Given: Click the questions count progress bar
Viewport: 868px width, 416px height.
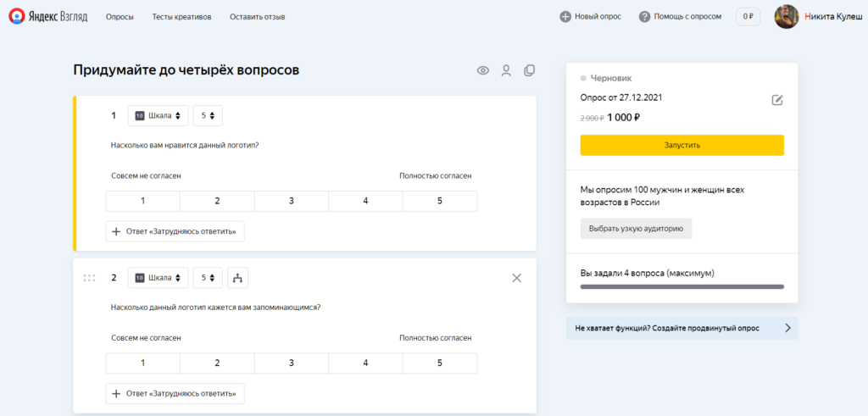Looking at the screenshot, I should point(682,287).
